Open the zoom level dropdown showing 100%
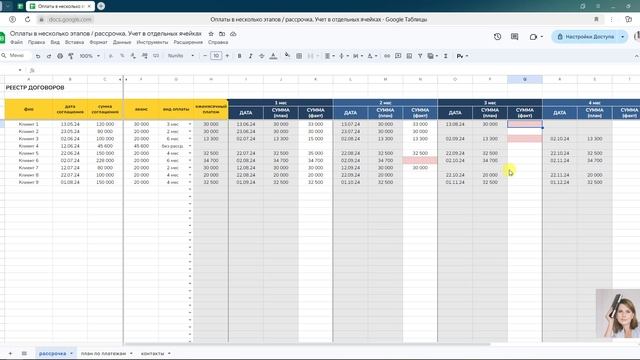 (89, 56)
